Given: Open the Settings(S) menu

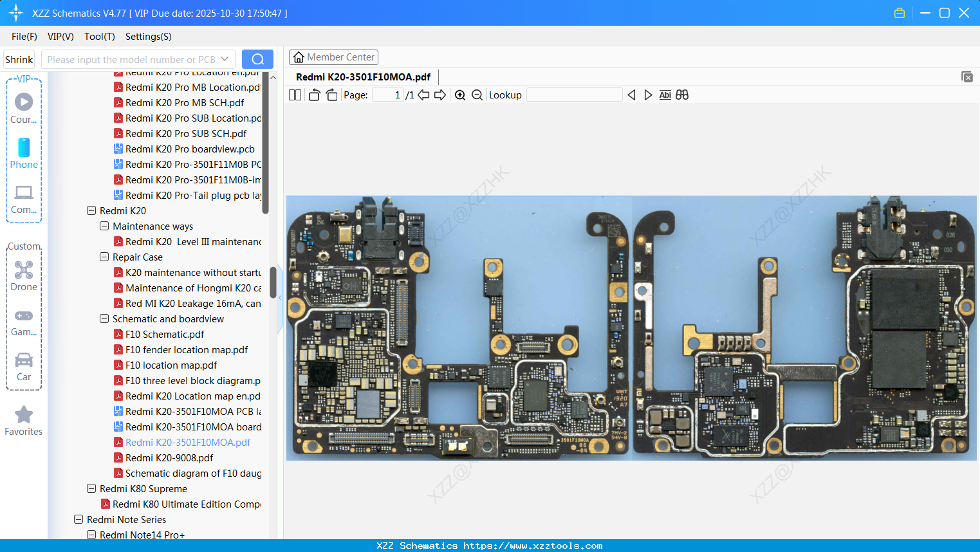Looking at the screenshot, I should click(149, 37).
